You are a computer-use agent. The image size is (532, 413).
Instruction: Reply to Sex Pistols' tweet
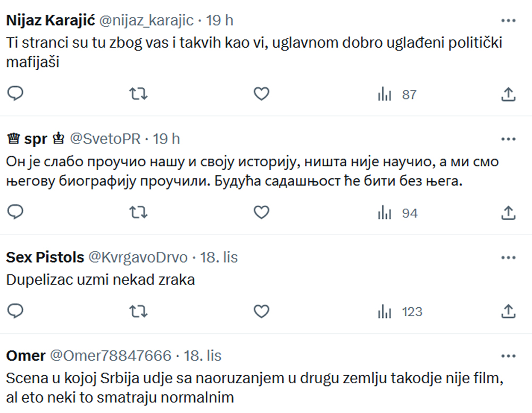coord(15,311)
